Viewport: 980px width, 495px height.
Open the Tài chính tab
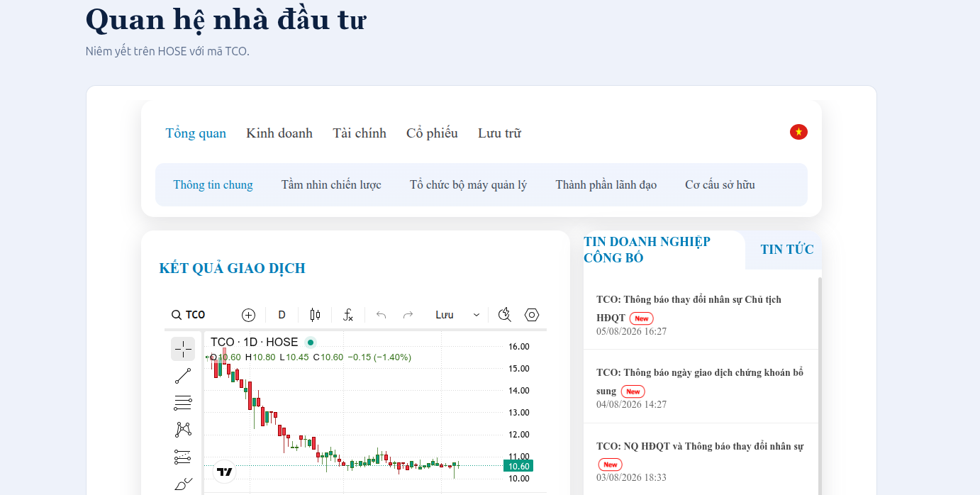pos(360,133)
